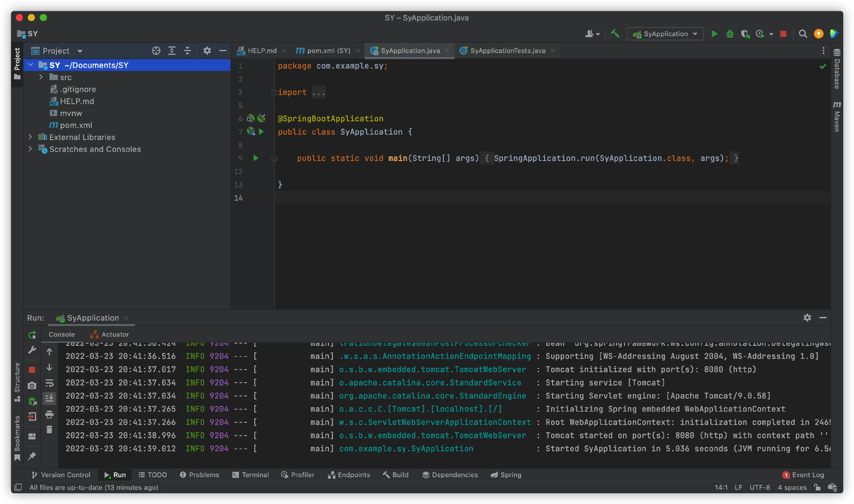Expand External Libraries node
Screen dimensions: 854x504
point(30,137)
